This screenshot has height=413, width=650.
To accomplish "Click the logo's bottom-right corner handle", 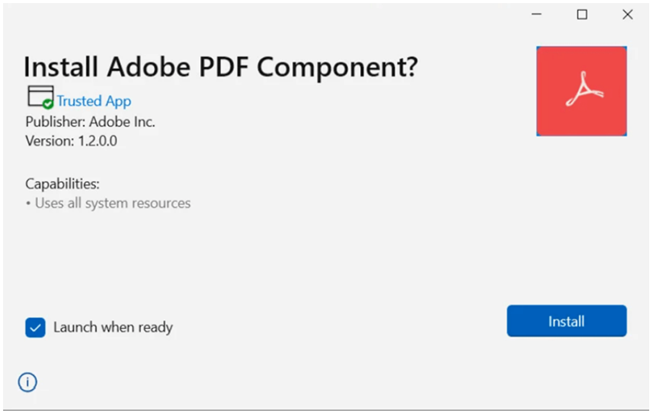I will [x=625, y=134].
